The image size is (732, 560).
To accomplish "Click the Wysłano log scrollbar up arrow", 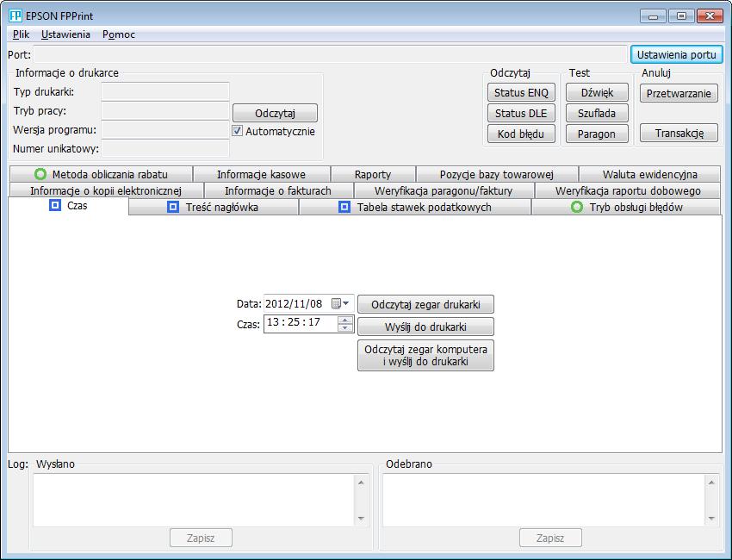I will [x=361, y=482].
